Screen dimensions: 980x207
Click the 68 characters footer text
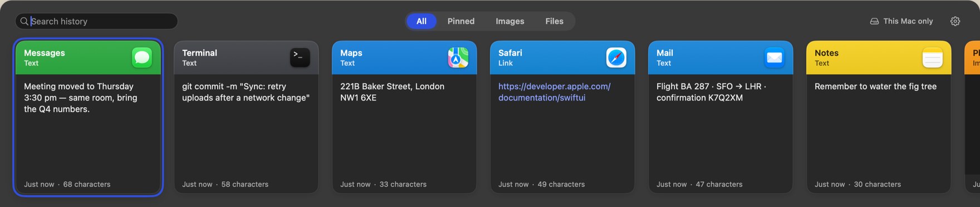[x=87, y=184]
